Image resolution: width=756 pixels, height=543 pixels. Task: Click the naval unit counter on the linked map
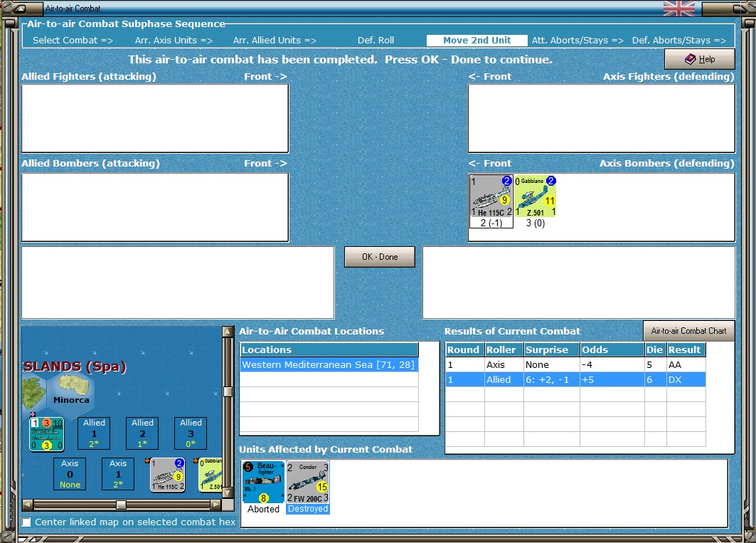coord(47,434)
